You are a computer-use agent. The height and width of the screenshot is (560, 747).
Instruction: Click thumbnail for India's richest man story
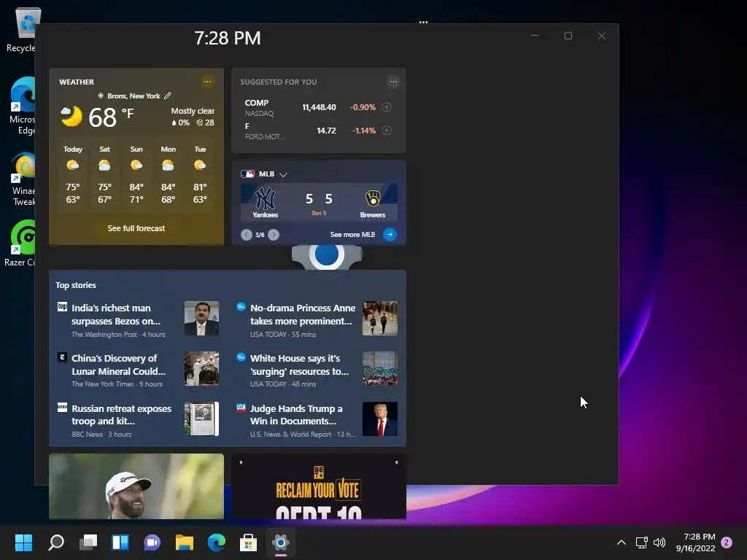click(x=201, y=318)
